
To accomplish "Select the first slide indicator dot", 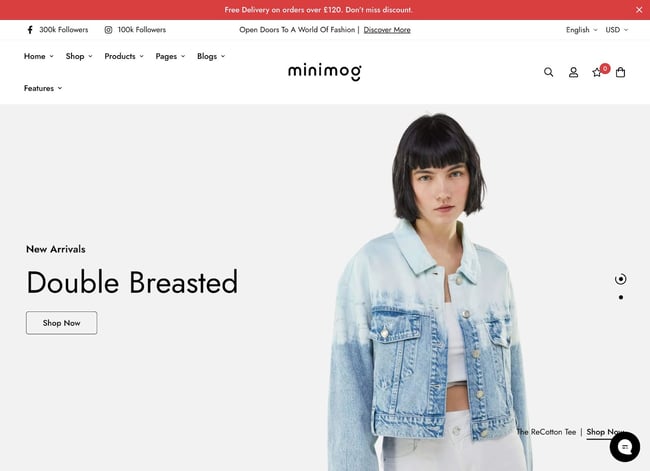I will (x=621, y=279).
